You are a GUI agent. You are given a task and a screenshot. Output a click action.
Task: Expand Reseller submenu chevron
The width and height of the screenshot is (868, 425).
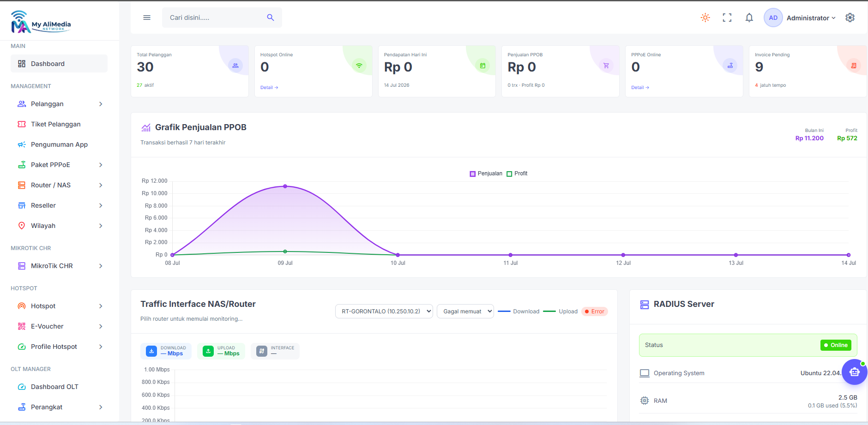[101, 205]
